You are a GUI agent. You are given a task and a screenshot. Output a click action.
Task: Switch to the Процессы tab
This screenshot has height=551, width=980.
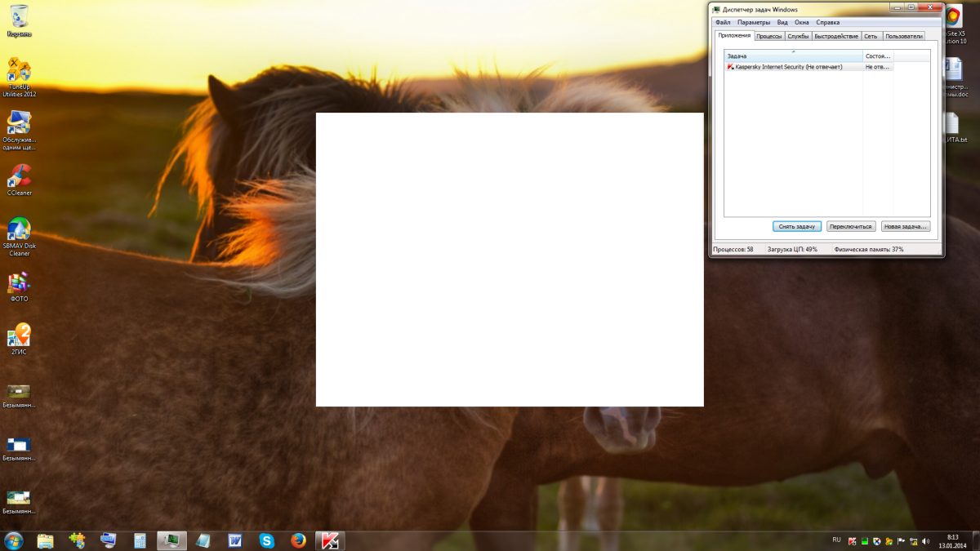click(x=768, y=36)
